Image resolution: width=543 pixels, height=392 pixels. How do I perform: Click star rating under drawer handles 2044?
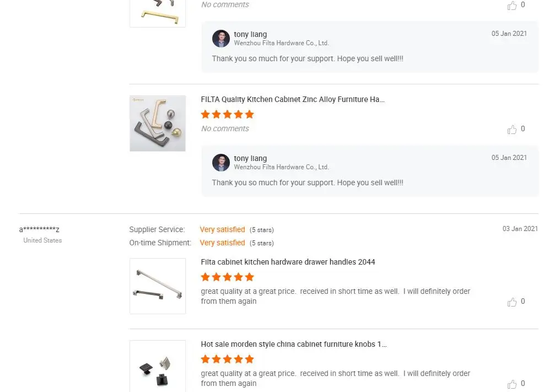(227, 277)
